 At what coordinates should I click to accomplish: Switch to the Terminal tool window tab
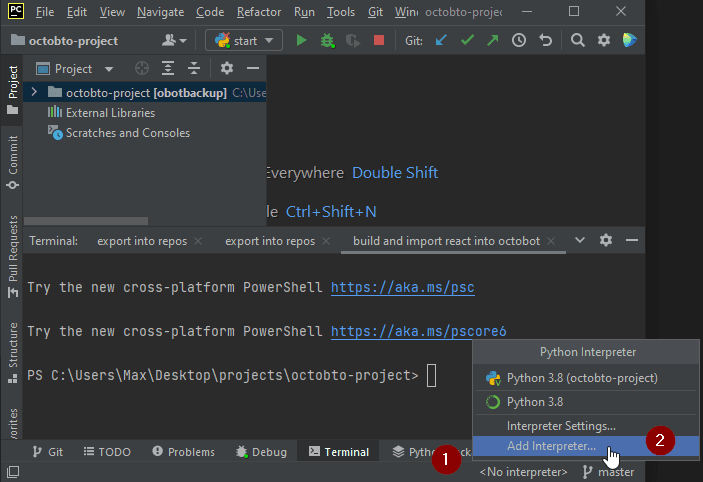point(339,452)
